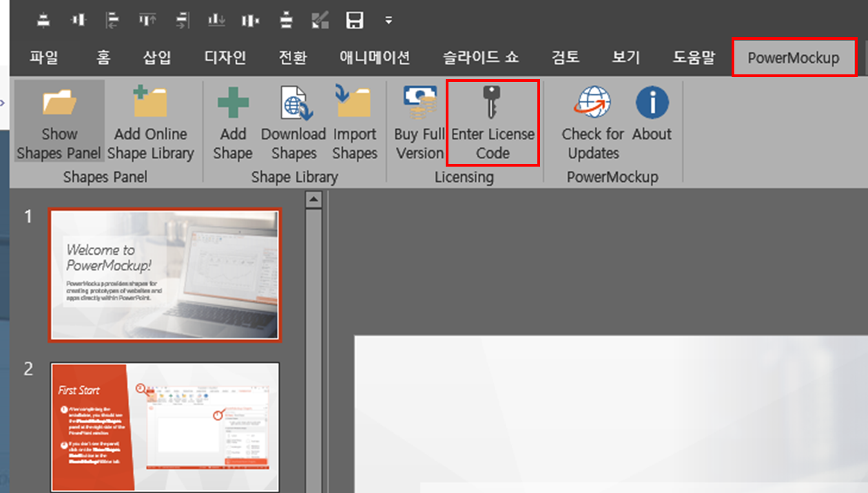Image resolution: width=868 pixels, height=493 pixels.
Task: Switch to the 홈 ribbon tab
Action: (x=103, y=58)
